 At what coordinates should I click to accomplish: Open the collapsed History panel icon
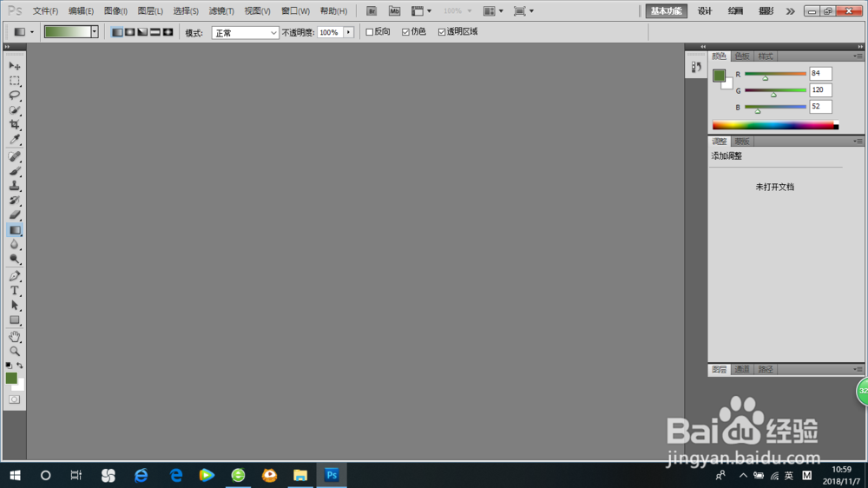click(696, 67)
